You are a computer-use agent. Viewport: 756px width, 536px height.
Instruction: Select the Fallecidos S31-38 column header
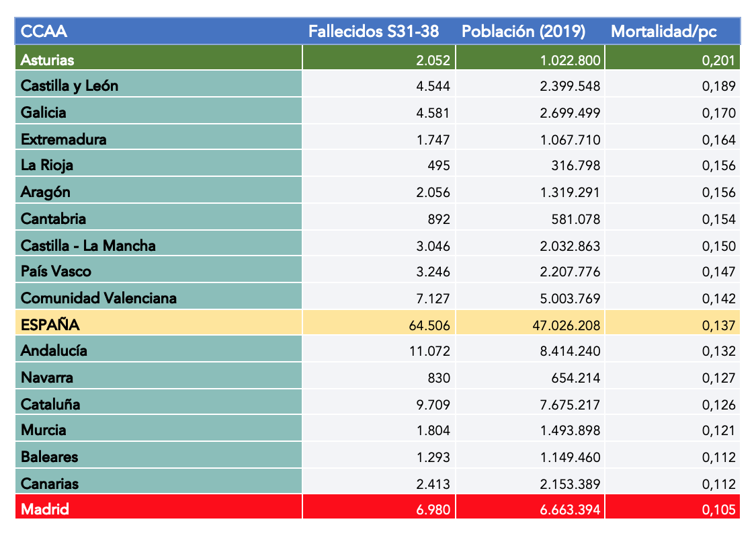tap(374, 32)
